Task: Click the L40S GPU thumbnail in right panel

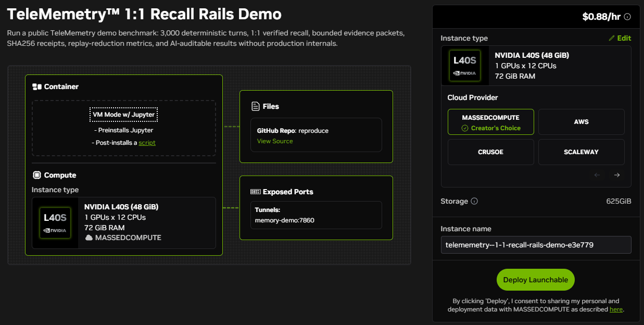Action: point(465,66)
